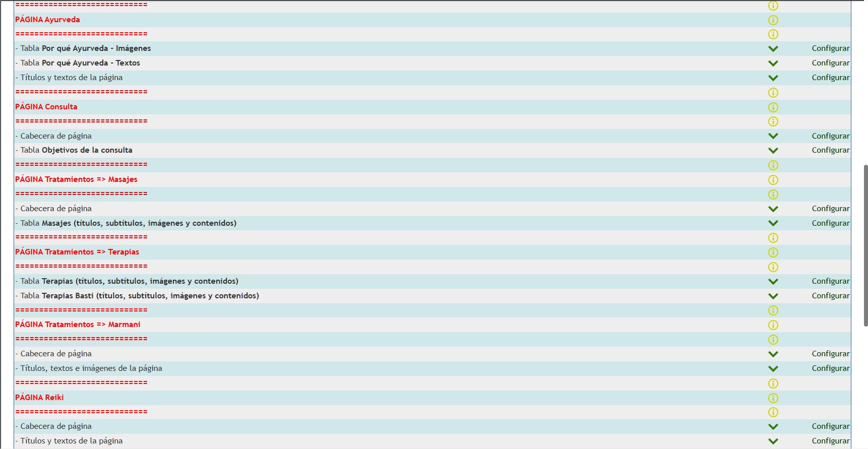Select the heading PÁGINA Tratamientos => Terapias
The height and width of the screenshot is (449, 868).
(77, 252)
